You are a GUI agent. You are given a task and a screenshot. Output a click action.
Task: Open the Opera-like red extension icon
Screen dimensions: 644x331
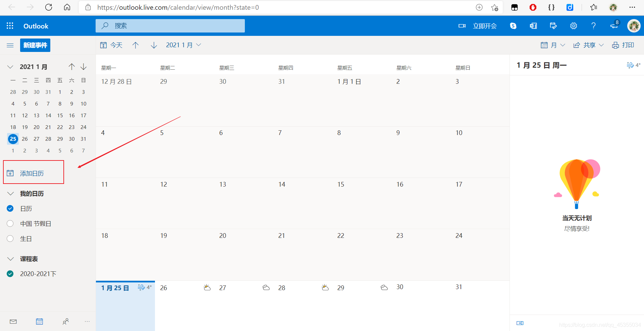(x=533, y=7)
